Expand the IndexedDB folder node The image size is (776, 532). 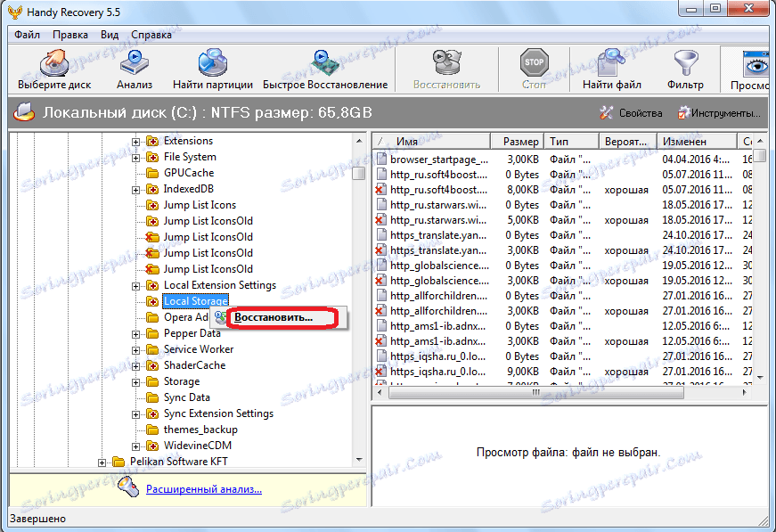(x=135, y=190)
